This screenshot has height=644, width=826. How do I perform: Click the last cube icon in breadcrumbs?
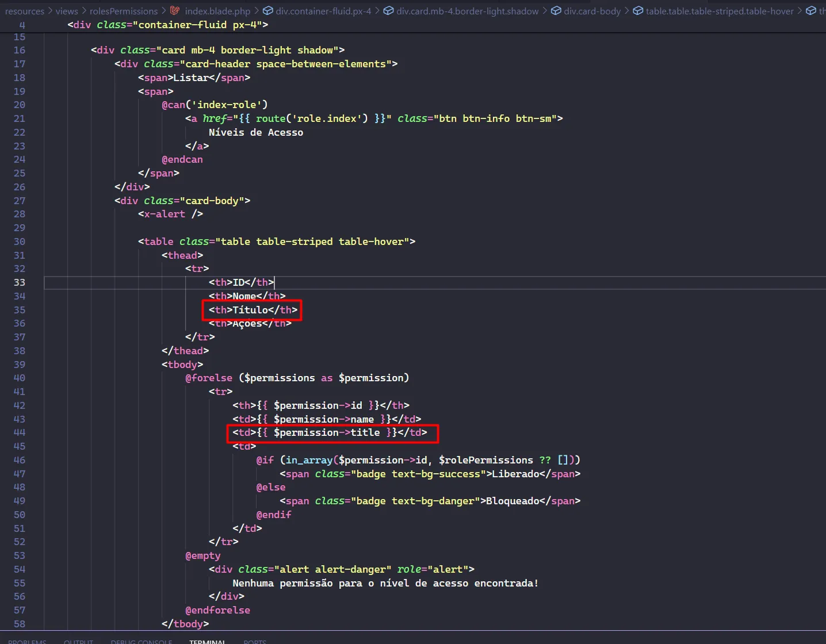tap(810, 11)
